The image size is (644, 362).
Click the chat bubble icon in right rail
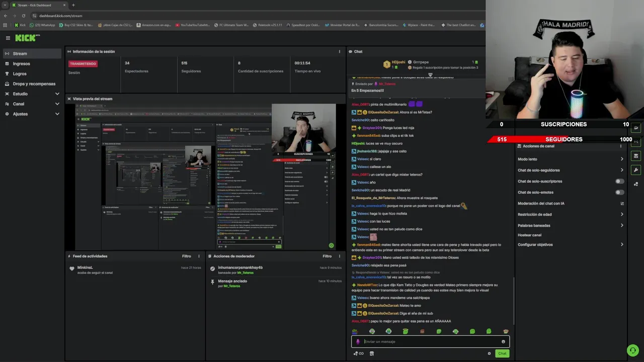click(x=636, y=128)
